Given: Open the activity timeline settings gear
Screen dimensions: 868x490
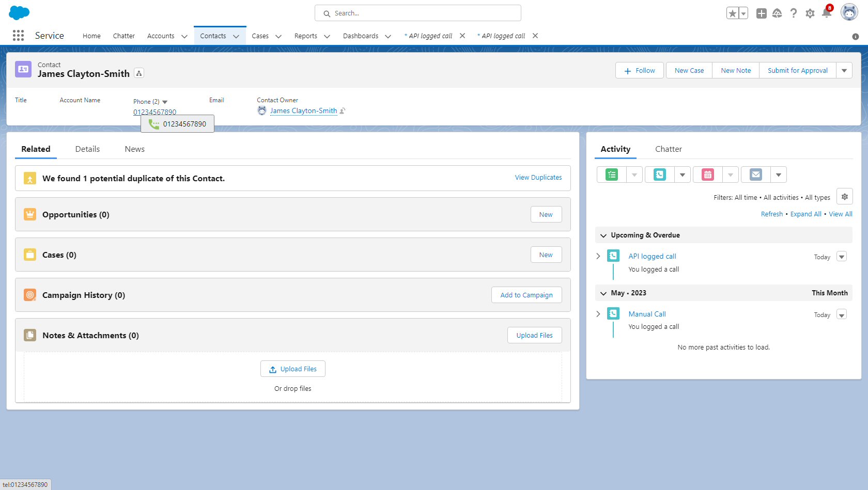Looking at the screenshot, I should [845, 197].
